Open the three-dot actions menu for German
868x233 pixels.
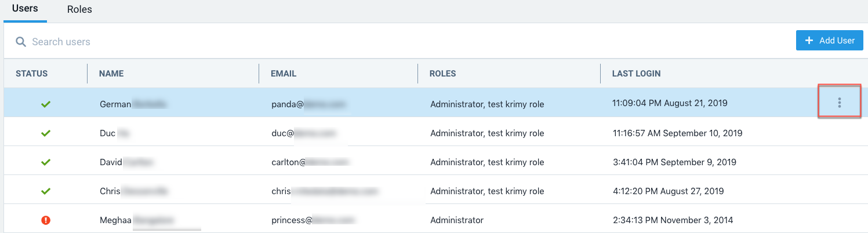(839, 103)
